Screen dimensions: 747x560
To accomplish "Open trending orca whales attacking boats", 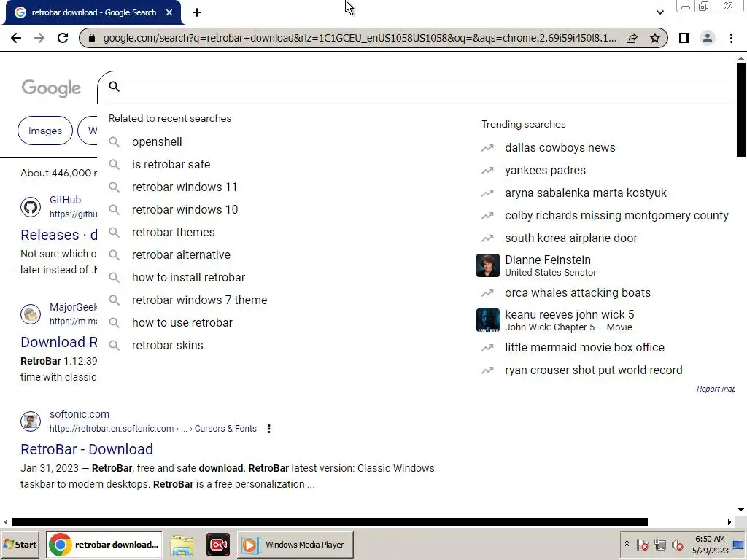I will [x=578, y=293].
